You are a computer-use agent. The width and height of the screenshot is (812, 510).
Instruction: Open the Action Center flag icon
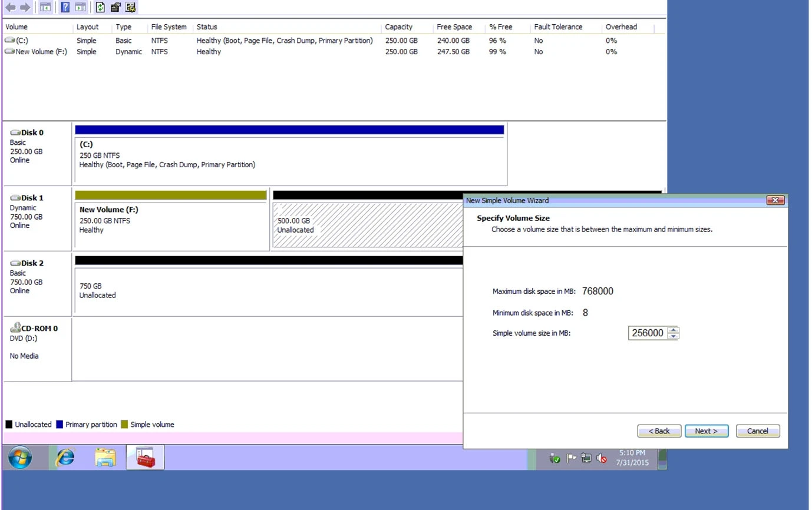(571, 458)
